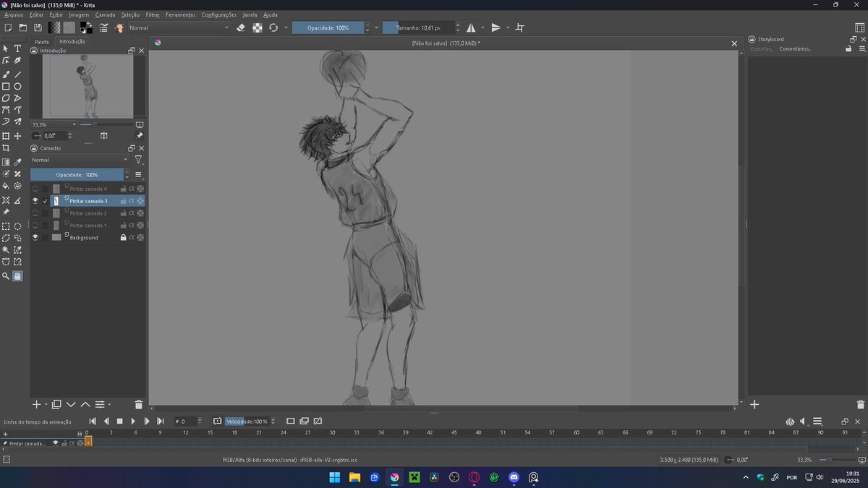Delete the selected layer with trash icon
This screenshot has height=488, width=868.
click(139, 405)
